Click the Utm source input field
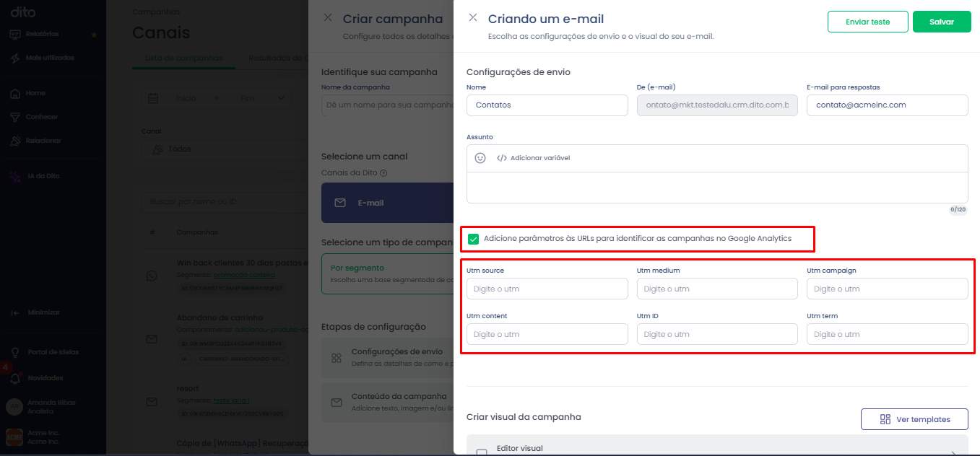 point(547,289)
